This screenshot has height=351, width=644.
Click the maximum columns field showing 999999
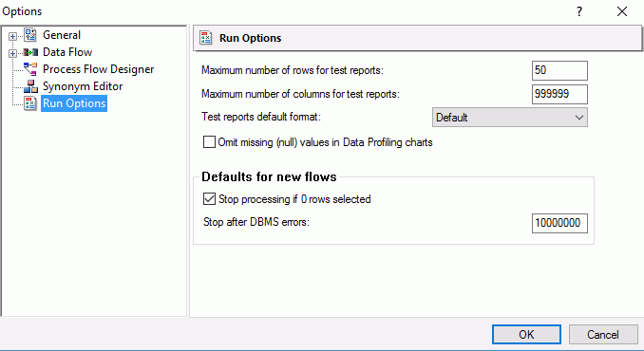559,94
